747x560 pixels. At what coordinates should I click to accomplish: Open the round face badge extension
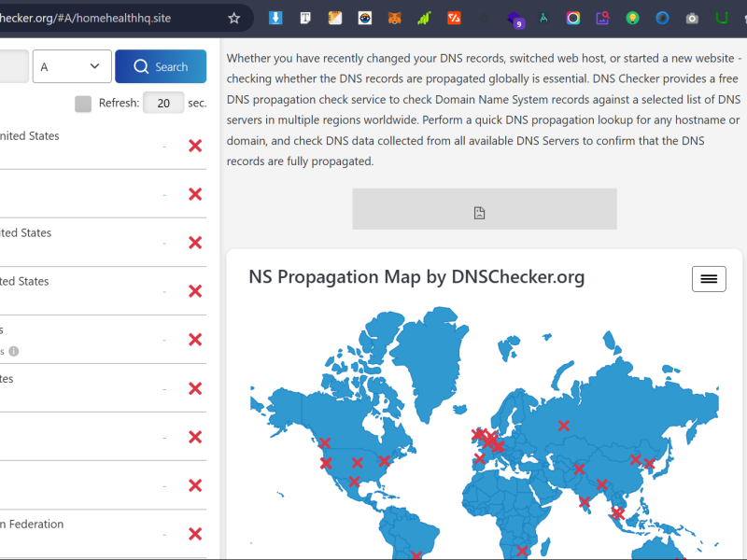pyautogui.click(x=365, y=18)
